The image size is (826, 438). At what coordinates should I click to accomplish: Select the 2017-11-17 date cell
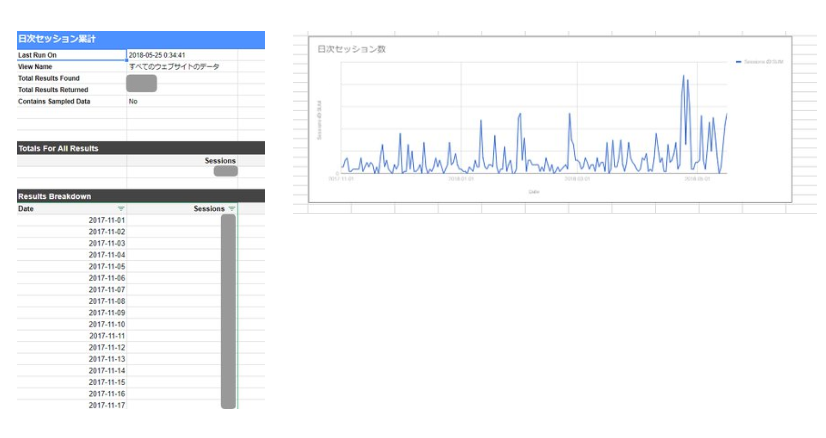point(107,405)
